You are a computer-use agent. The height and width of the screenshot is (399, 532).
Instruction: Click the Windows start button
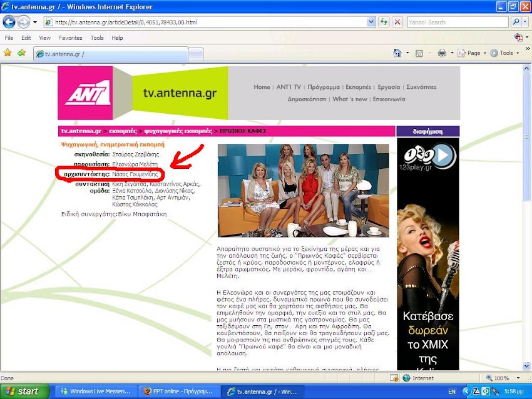point(25,391)
